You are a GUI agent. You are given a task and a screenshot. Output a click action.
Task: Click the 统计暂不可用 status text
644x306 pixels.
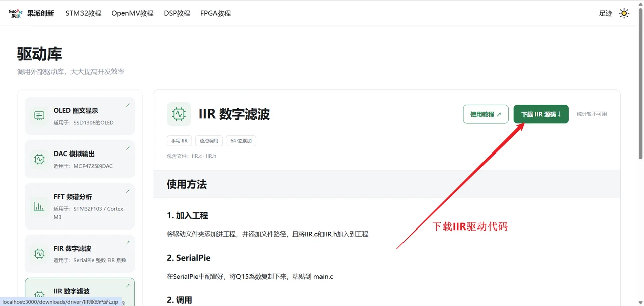pyautogui.click(x=592, y=114)
